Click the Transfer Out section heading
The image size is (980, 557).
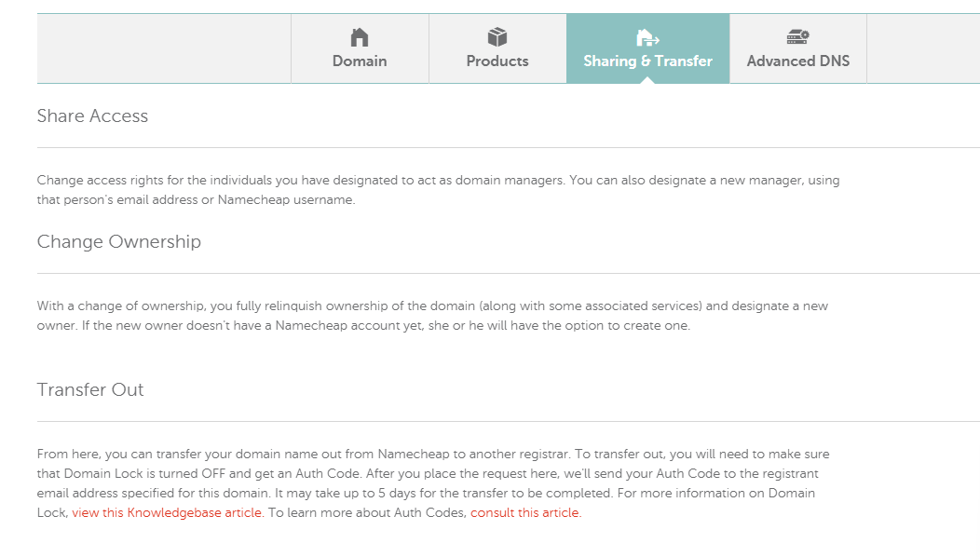click(x=90, y=390)
